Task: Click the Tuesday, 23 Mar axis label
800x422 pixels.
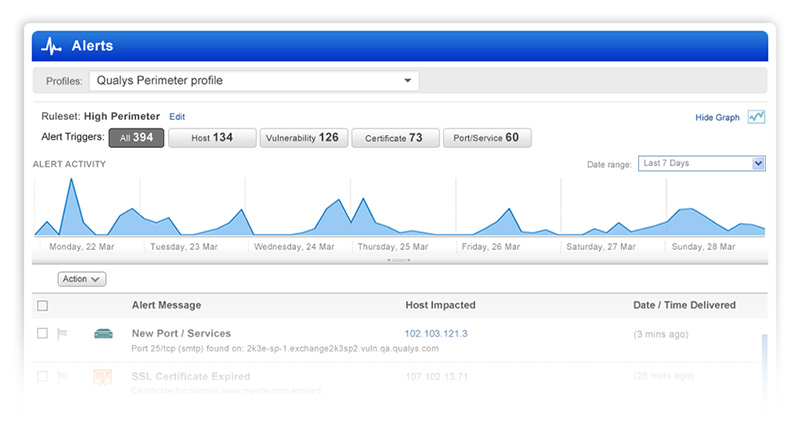Action: click(184, 247)
